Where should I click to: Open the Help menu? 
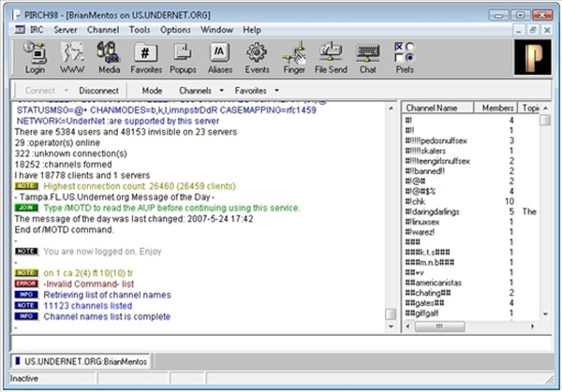click(252, 30)
